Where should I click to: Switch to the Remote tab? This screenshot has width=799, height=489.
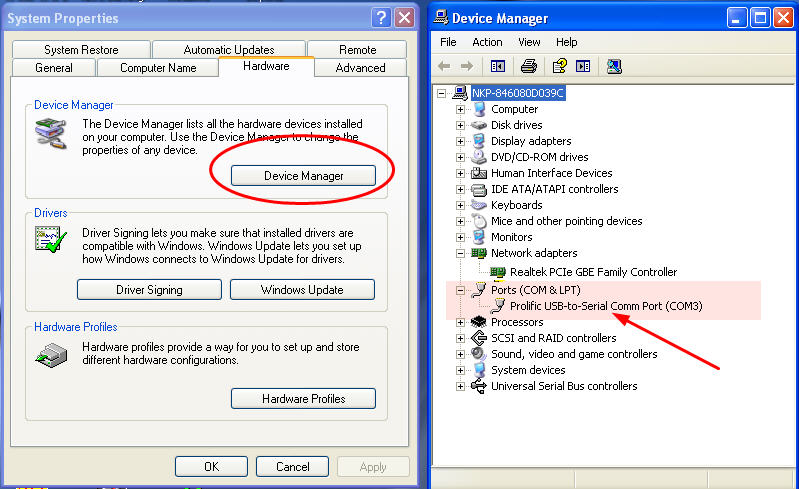[357, 49]
